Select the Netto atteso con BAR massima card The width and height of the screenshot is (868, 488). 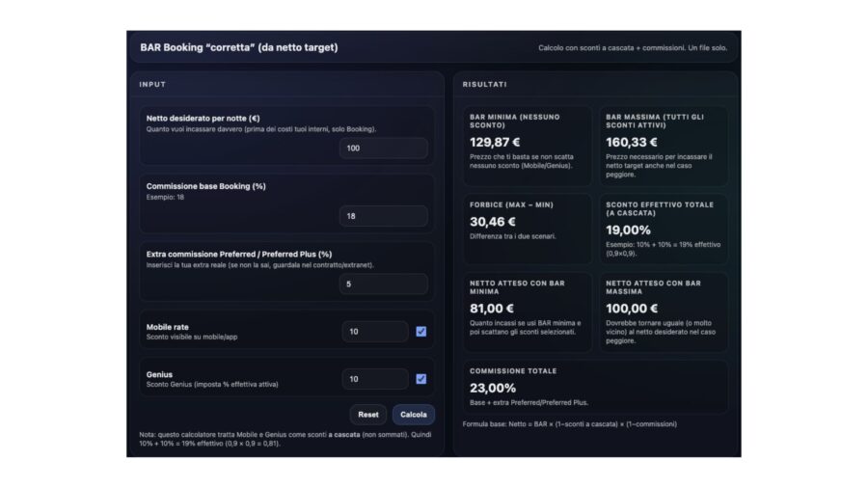pos(663,312)
